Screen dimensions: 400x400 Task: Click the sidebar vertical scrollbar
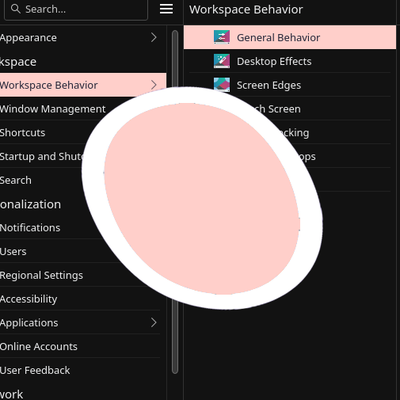pyautogui.click(x=175, y=202)
